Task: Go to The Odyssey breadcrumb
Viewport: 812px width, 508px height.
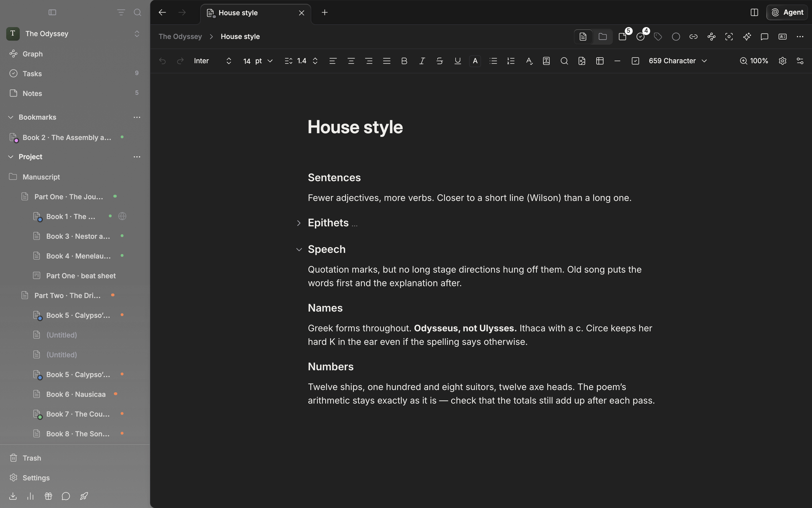Action: tap(180, 37)
